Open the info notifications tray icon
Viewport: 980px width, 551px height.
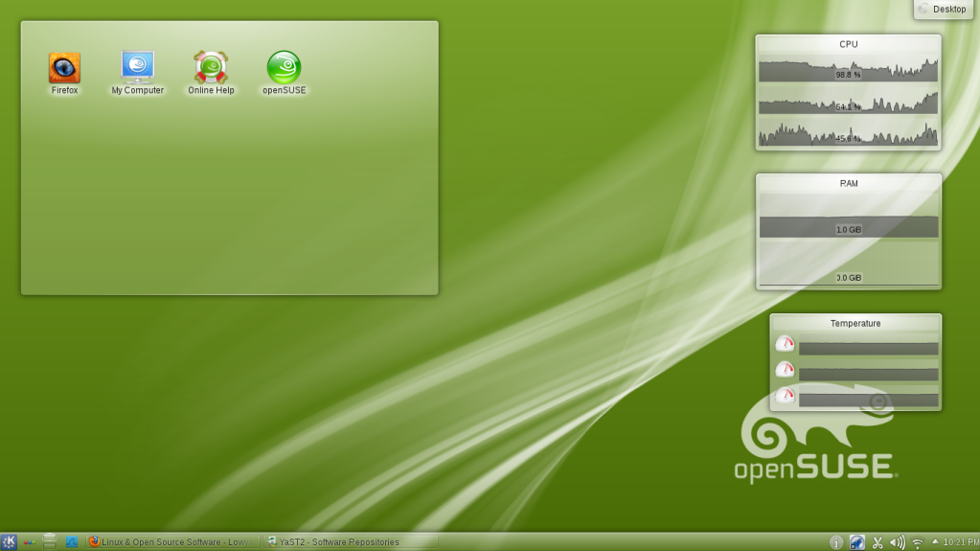click(836, 542)
